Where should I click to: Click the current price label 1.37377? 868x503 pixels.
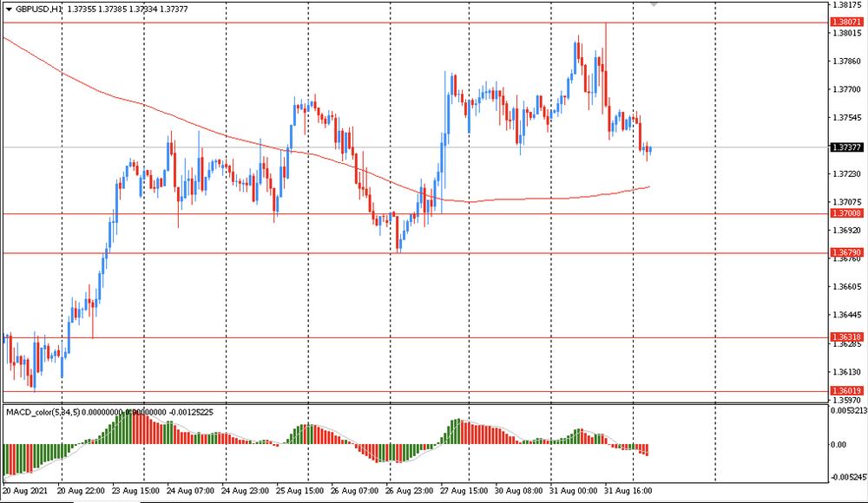click(846, 147)
